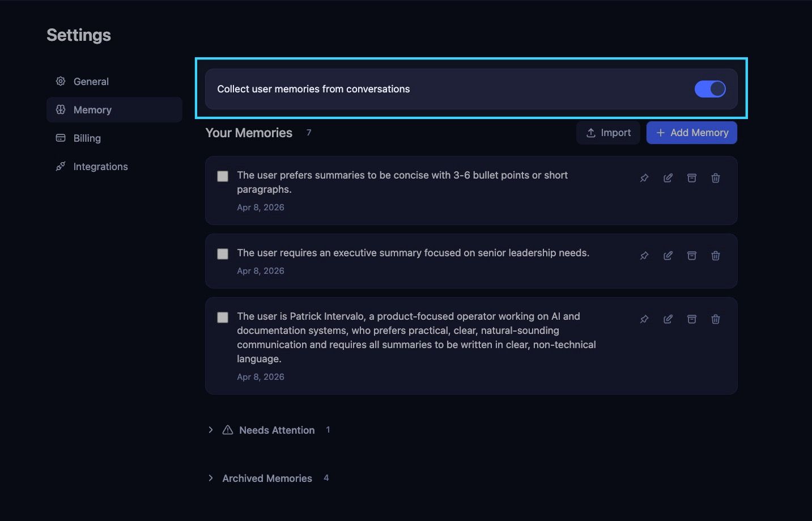Tick the Patrick Intervalo memory checkbox
812x521 pixels.
223,317
